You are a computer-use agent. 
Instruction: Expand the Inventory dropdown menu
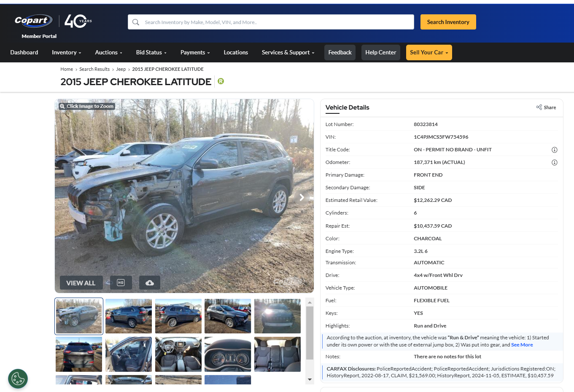coord(67,53)
